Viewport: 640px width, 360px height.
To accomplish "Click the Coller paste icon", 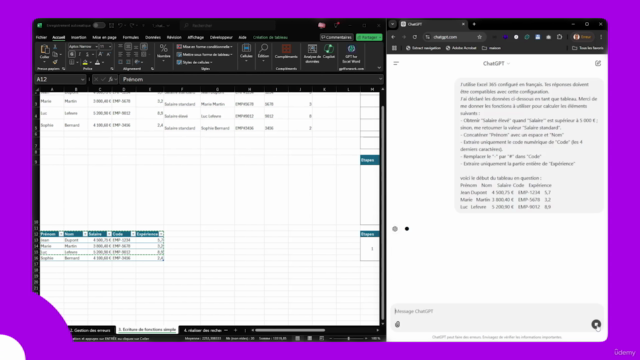I will pos(44,50).
